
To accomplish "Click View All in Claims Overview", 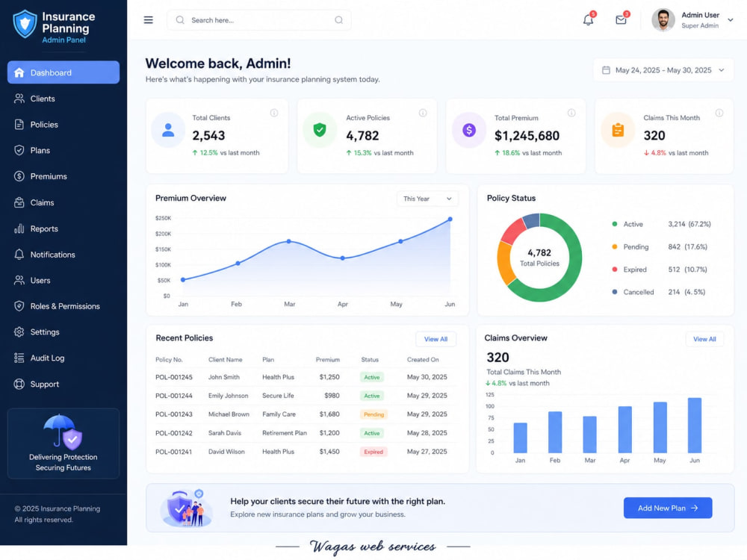I will [704, 339].
